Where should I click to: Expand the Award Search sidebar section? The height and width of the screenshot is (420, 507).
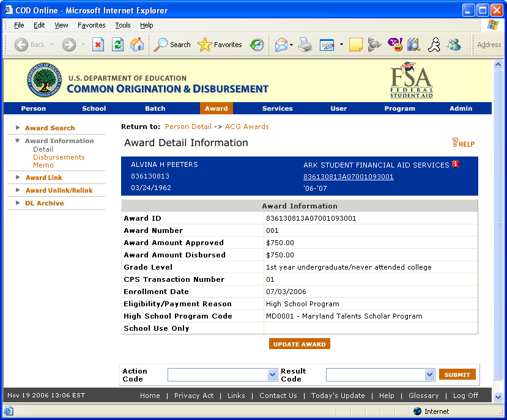pos(50,128)
